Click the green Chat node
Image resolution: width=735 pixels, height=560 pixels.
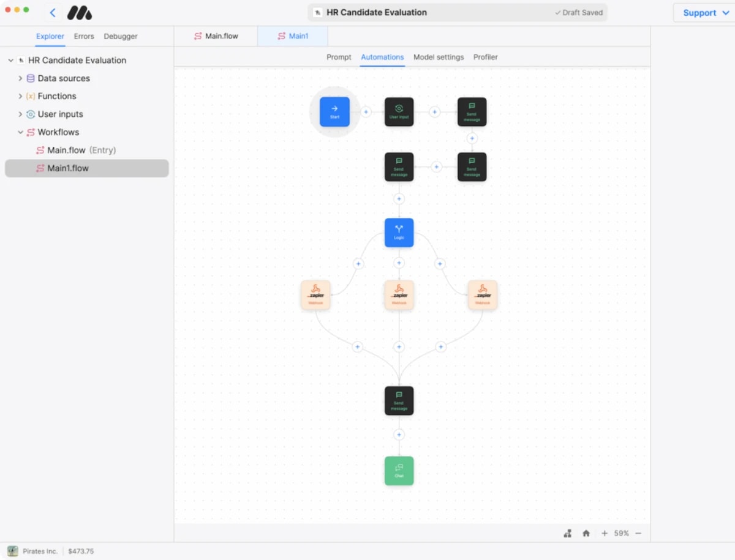(399, 470)
